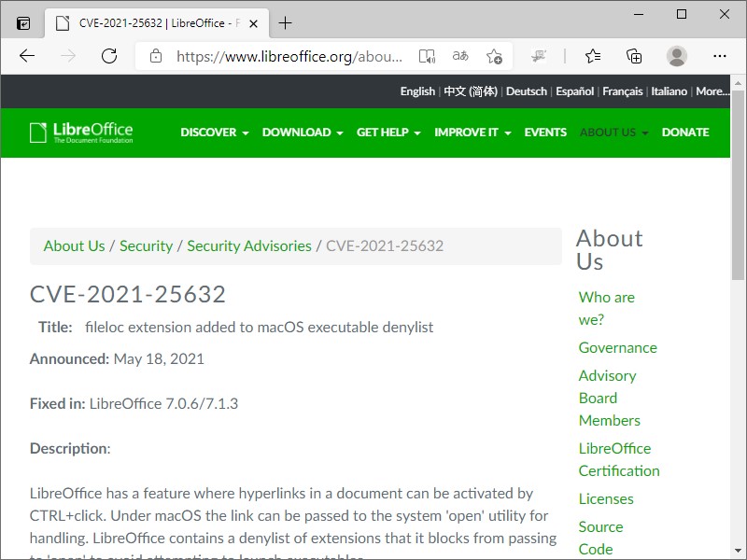Switch language to English
Image resolution: width=747 pixels, height=560 pixels.
pyautogui.click(x=417, y=91)
